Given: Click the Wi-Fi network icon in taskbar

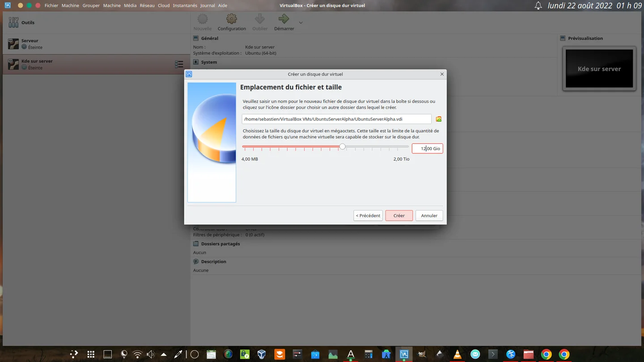Looking at the screenshot, I should (x=137, y=354).
